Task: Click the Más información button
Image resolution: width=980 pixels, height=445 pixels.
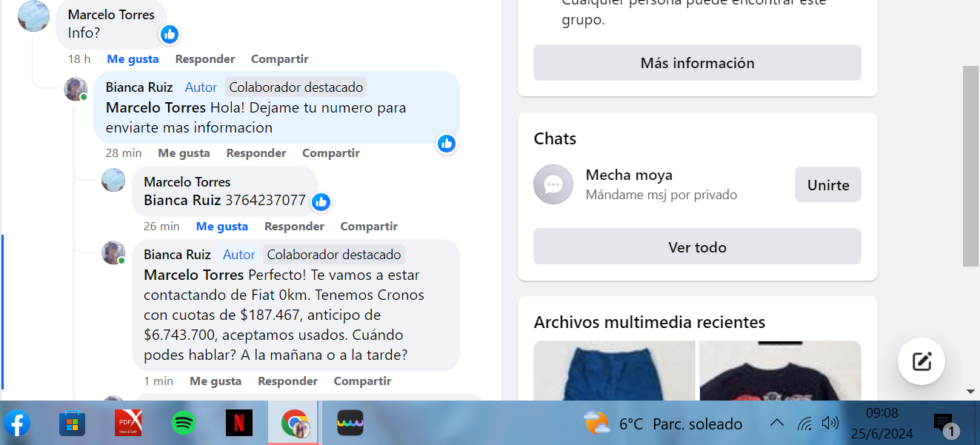Action: (697, 63)
